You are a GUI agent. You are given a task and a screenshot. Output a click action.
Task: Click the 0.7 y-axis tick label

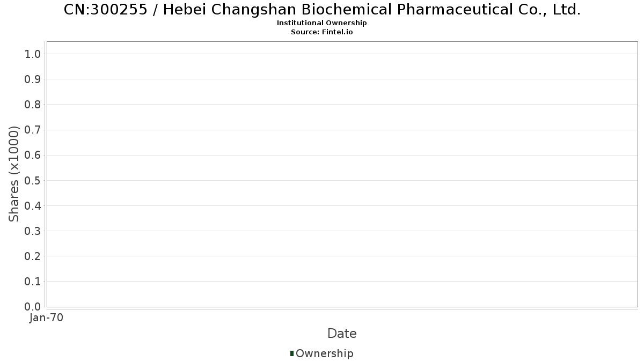(x=33, y=130)
